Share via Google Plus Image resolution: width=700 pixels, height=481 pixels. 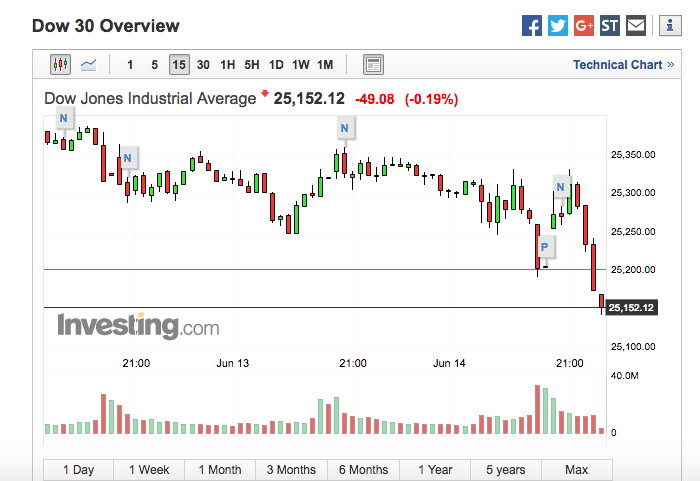click(584, 26)
